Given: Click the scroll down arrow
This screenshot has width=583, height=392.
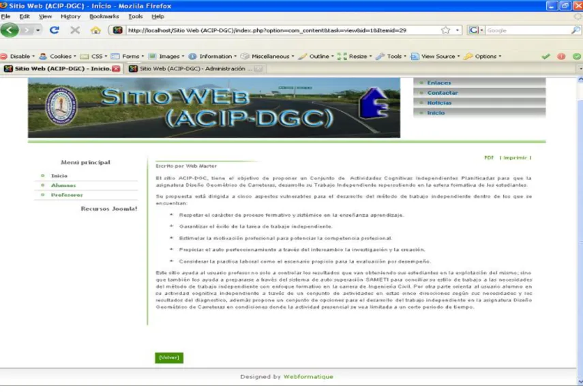Looking at the screenshot, I should click(580, 382).
